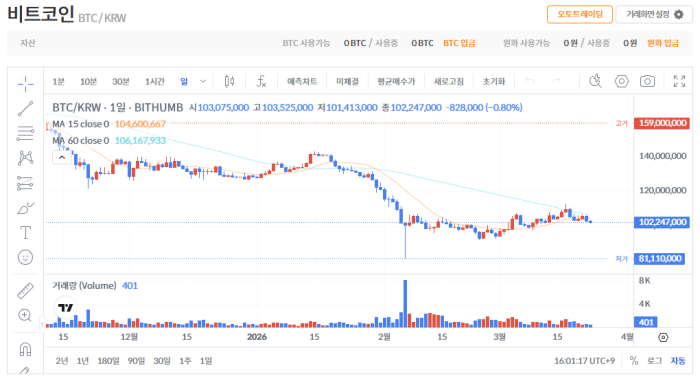700x379 pixels.
Task: Open timezone menu at 16:01:17 UTC+9
Action: pos(584,361)
